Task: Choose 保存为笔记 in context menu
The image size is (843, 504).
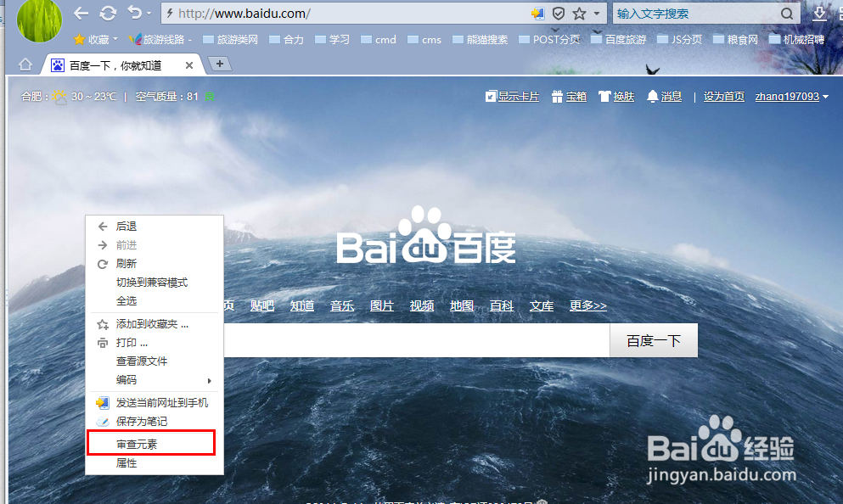Action: pyautogui.click(x=155, y=421)
